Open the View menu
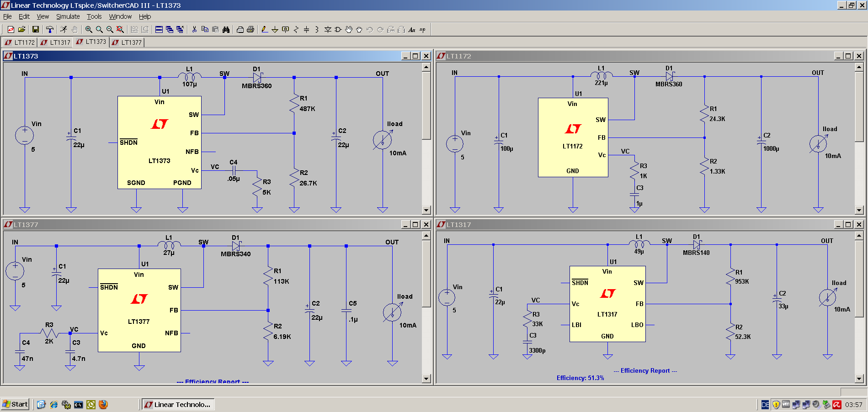 43,16
